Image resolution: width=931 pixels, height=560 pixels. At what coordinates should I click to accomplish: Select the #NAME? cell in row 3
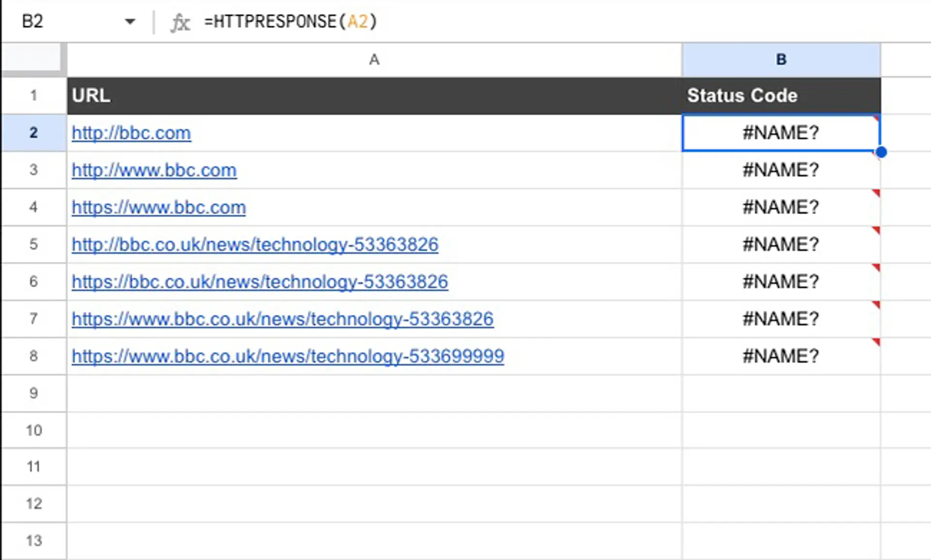tap(781, 170)
